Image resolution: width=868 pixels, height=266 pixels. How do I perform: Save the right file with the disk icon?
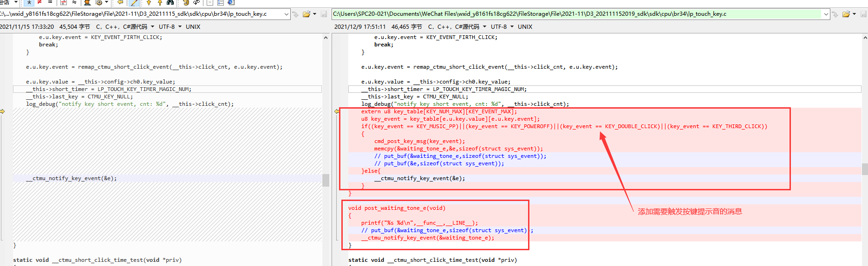click(863, 14)
